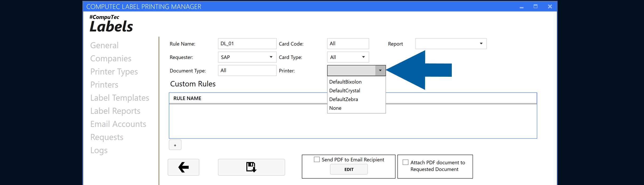The height and width of the screenshot is (185, 644).
Task: Close the Label Printing Manager window
Action: (x=550, y=6)
